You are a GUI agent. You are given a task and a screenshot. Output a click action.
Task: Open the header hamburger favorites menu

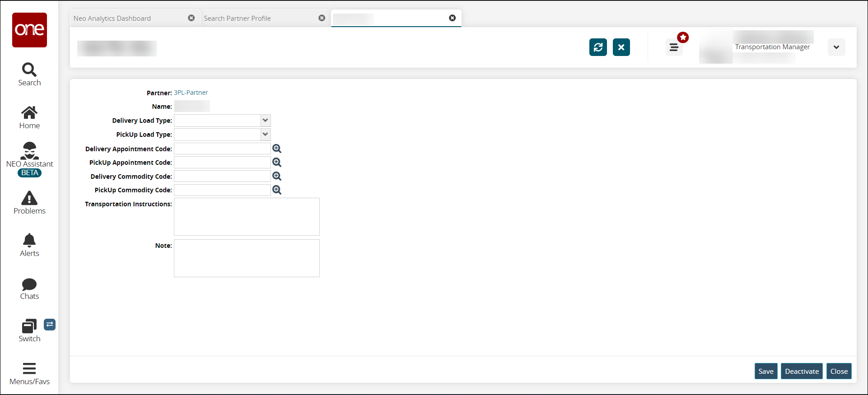[x=674, y=47]
